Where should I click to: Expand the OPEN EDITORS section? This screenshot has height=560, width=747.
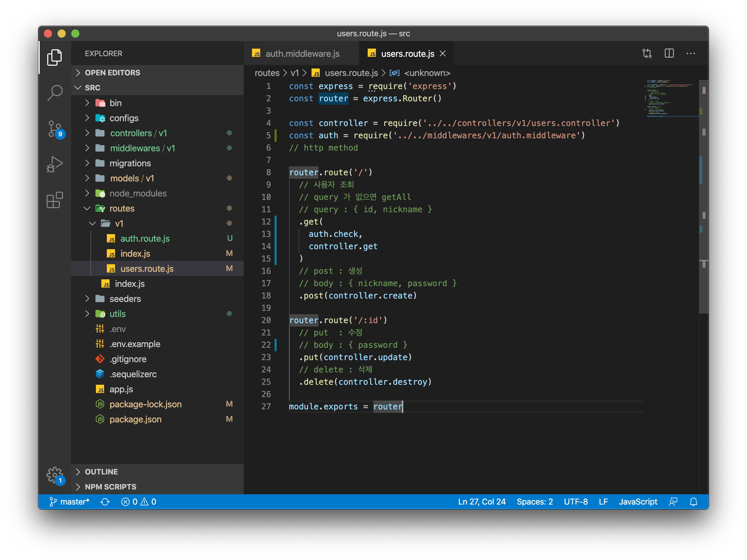pyautogui.click(x=112, y=73)
